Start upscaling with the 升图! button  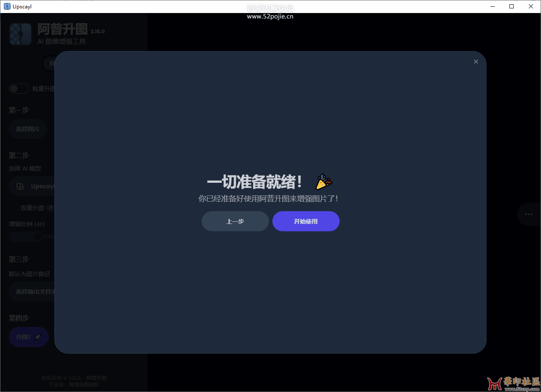pyautogui.click(x=29, y=337)
